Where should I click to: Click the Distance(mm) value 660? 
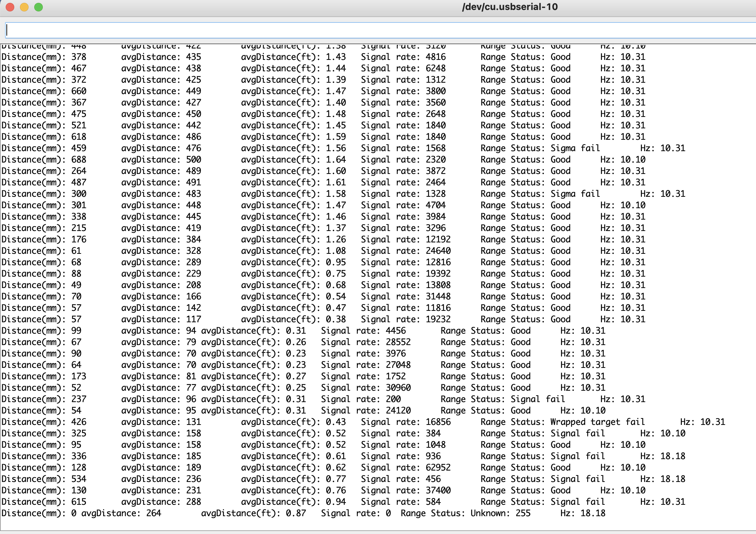pos(79,91)
